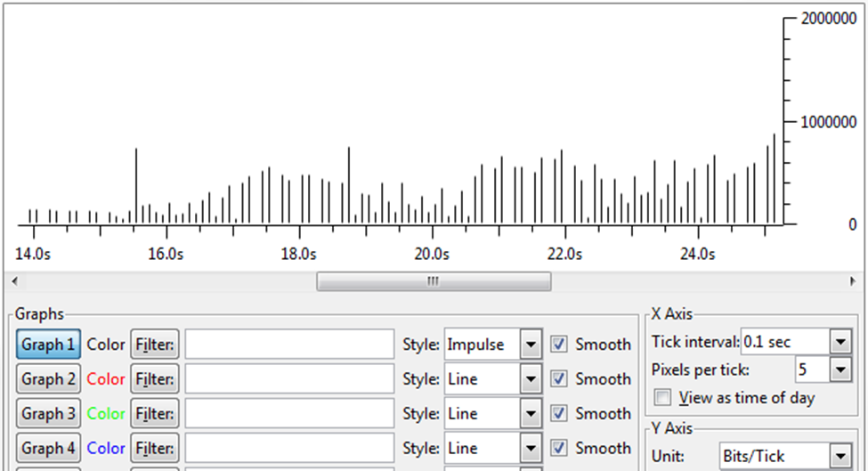
Task: Open the Graph 2 Line style dropdown
Action: [492, 378]
